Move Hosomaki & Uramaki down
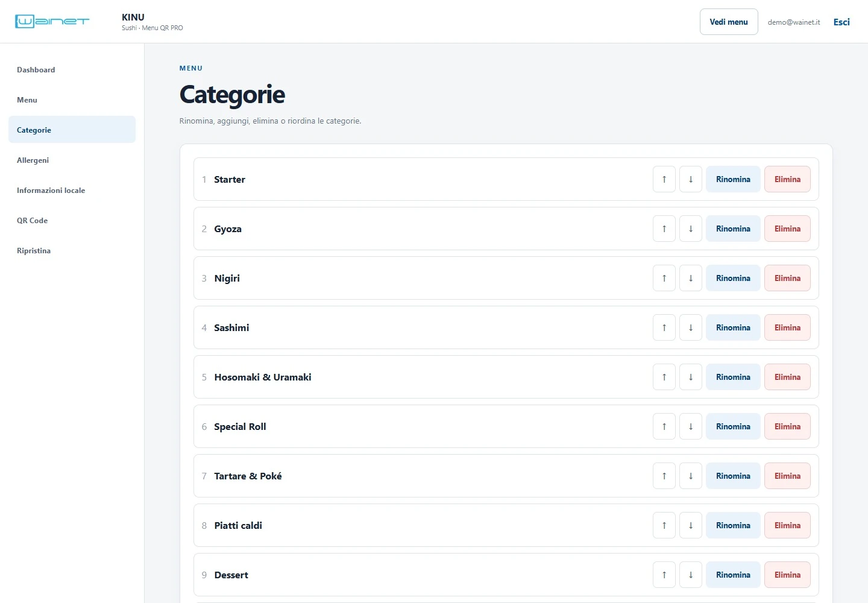The height and width of the screenshot is (603, 868). click(x=691, y=377)
